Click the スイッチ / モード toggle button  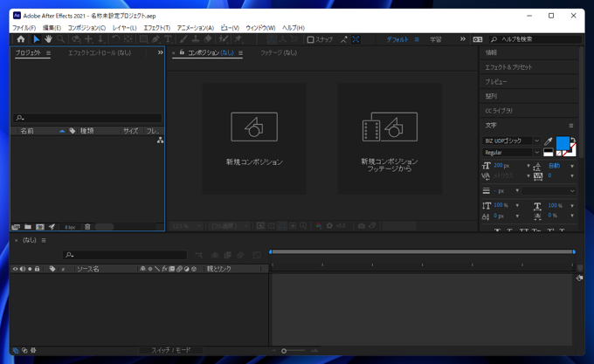(x=171, y=350)
